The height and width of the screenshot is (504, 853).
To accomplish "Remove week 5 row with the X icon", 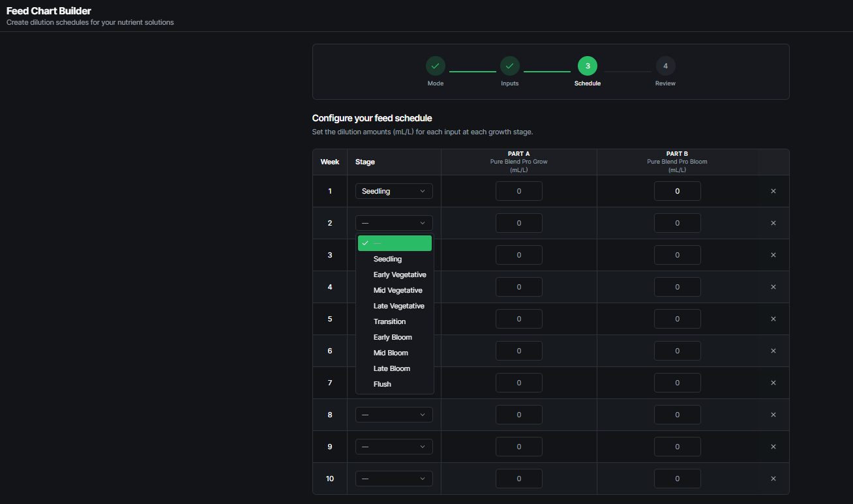I will tap(773, 319).
